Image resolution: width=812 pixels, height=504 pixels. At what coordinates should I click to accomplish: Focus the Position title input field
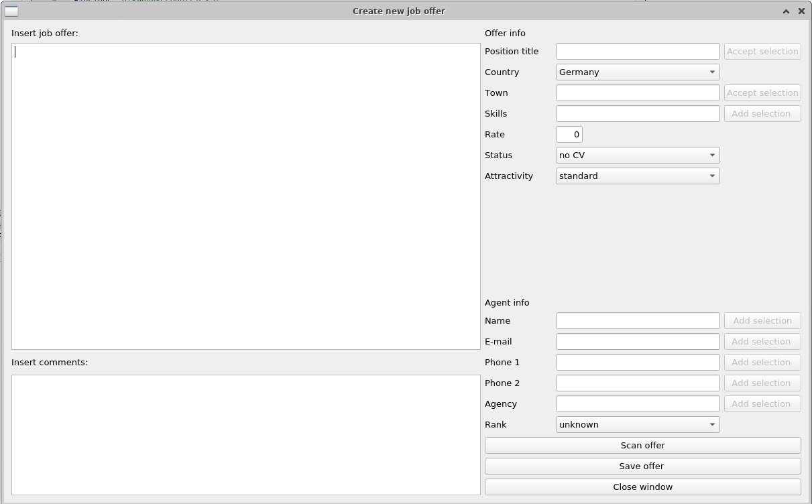click(x=637, y=51)
